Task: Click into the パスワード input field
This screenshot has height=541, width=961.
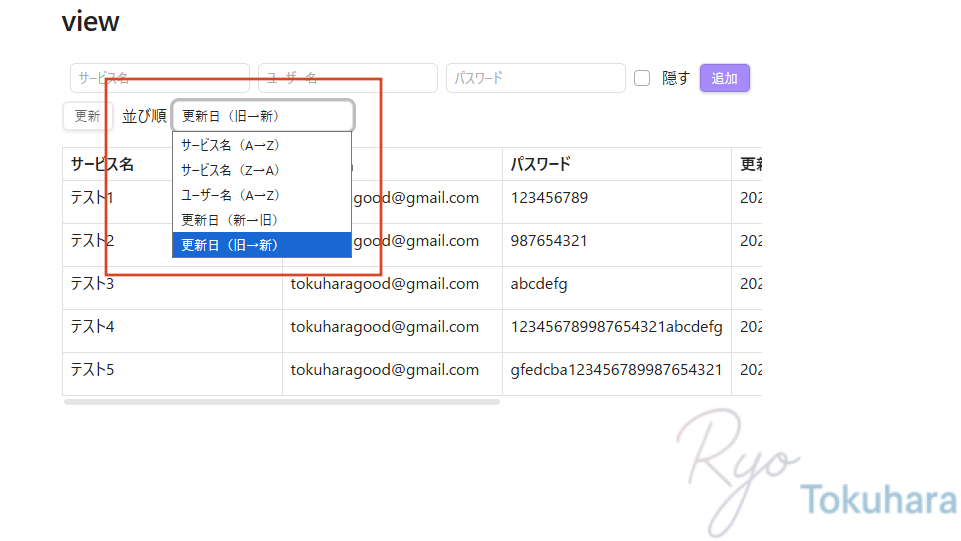Action: 535,78
